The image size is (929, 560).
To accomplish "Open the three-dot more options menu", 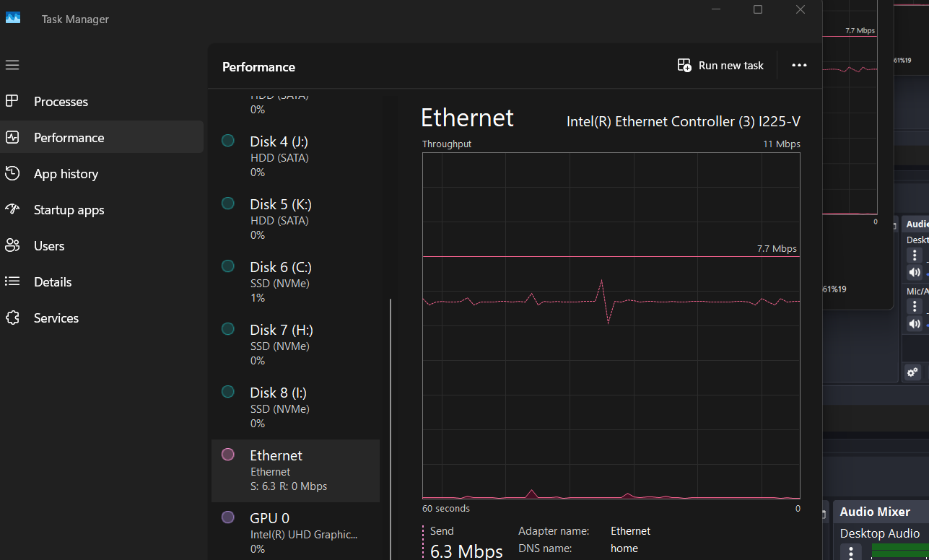I will (799, 66).
